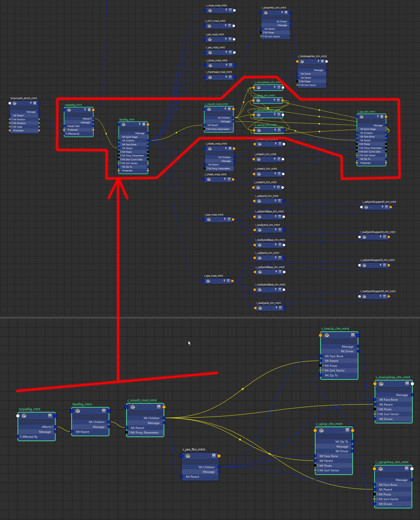The width and height of the screenshot is (420, 520).
Task: Cycle attribute display mode on l_cheek_mod_mtnt
Action: (x=230, y=148)
